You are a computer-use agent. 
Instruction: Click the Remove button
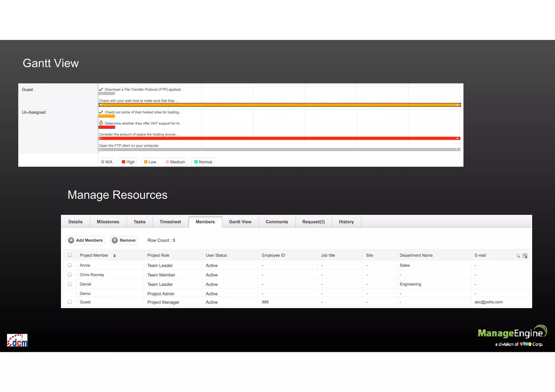tap(123, 240)
